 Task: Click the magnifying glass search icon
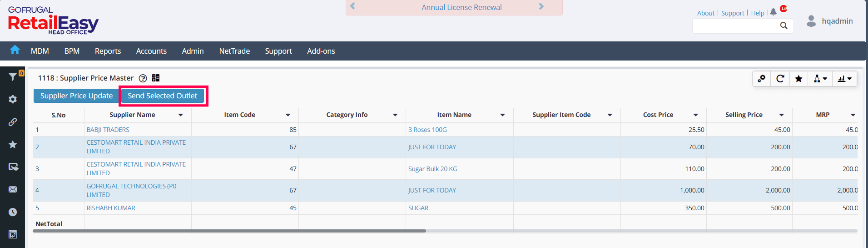tap(784, 26)
